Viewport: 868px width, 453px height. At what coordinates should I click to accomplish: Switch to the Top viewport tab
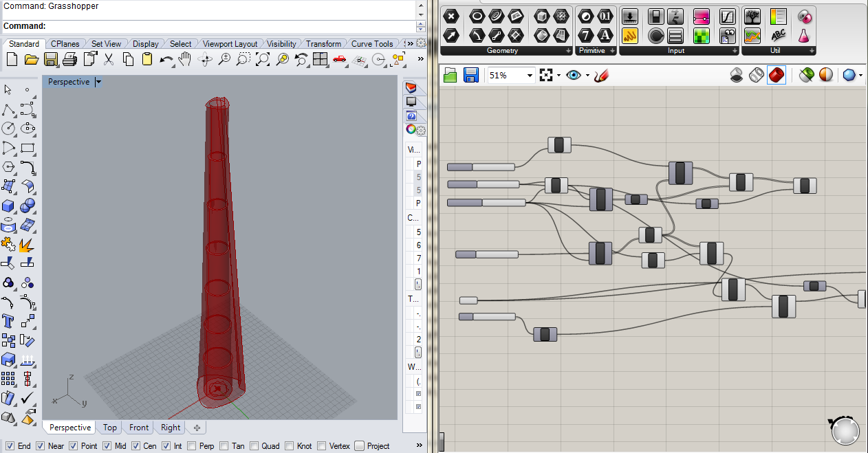tap(110, 428)
